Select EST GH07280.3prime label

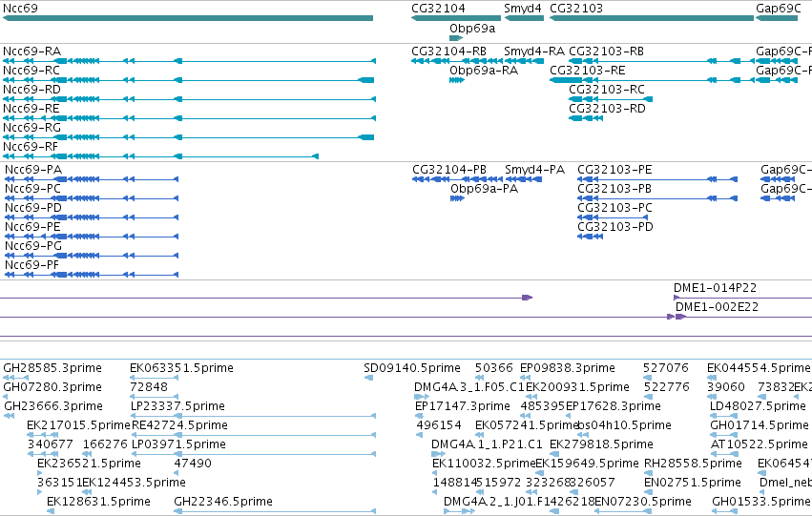click(x=52, y=387)
